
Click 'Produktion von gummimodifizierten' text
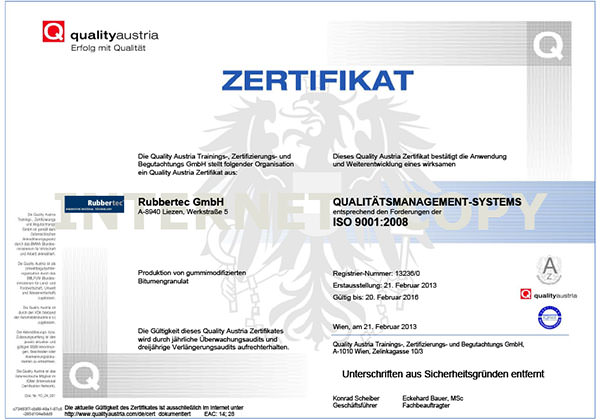(192, 273)
